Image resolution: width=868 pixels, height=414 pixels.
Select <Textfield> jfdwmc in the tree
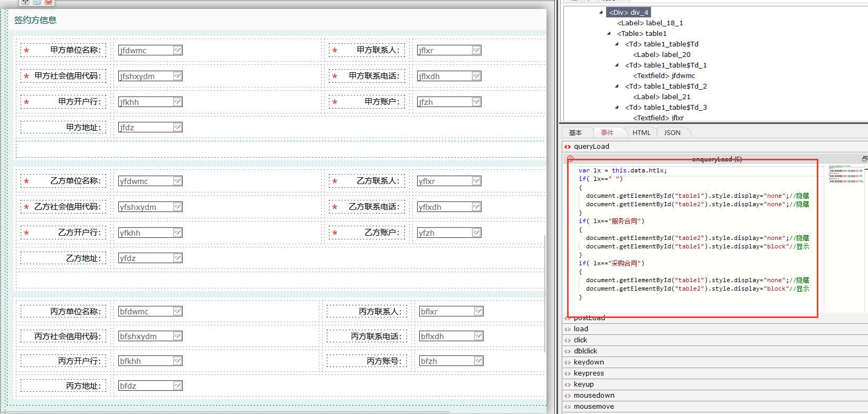[664, 75]
